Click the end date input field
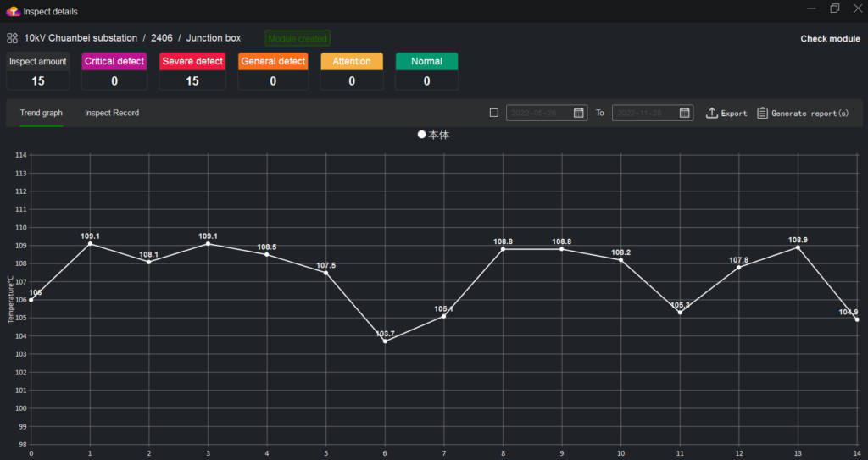 (x=645, y=113)
